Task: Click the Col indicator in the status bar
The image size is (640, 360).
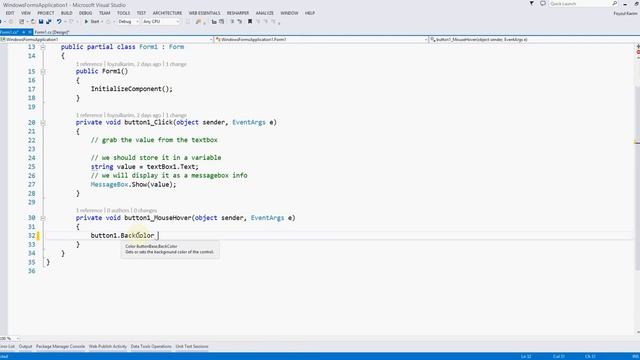Action: tap(559, 357)
